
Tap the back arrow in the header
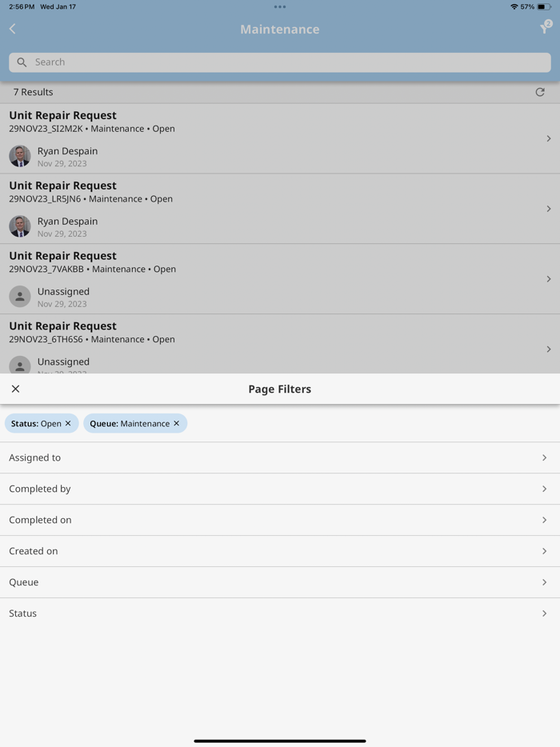point(12,29)
